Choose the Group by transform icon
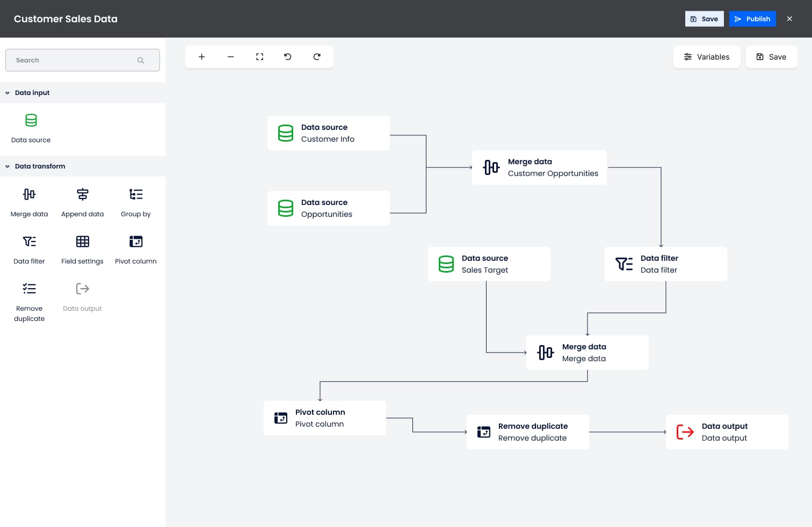 point(135,194)
